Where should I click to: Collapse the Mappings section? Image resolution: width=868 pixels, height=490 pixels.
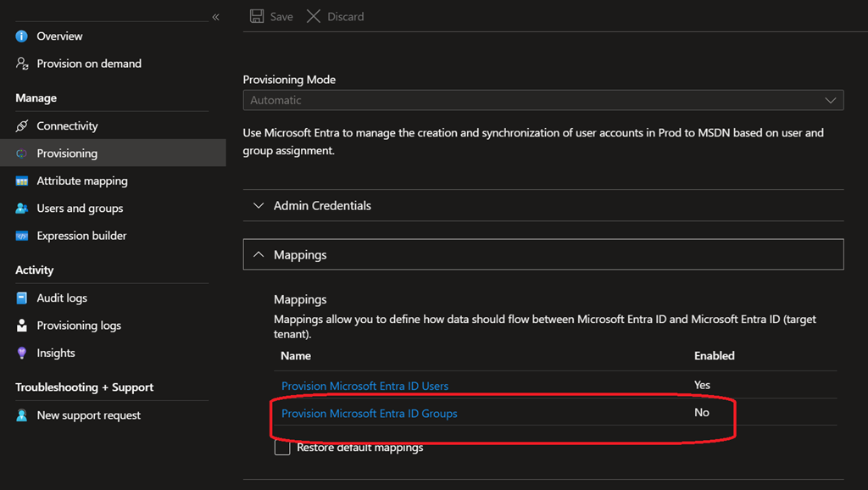[x=259, y=255]
